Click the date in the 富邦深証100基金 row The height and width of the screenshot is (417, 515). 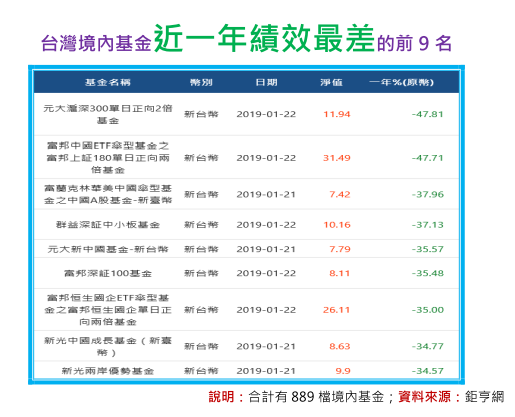tap(266, 274)
